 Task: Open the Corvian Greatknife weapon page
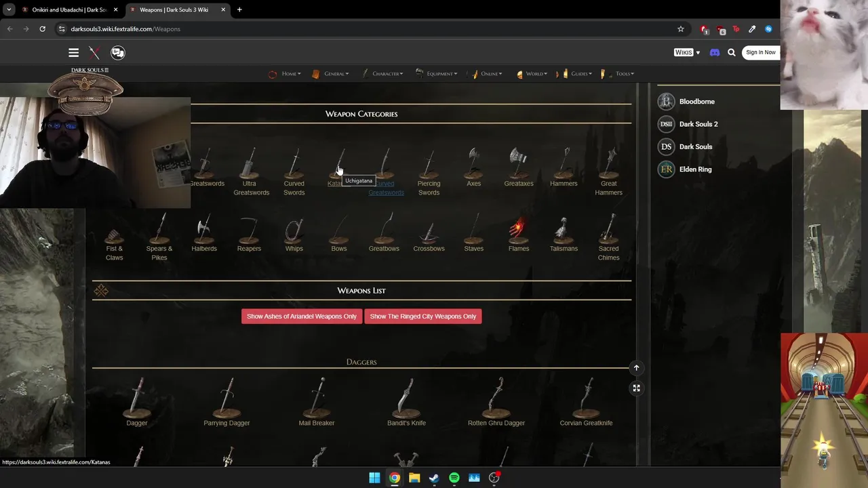(x=586, y=403)
